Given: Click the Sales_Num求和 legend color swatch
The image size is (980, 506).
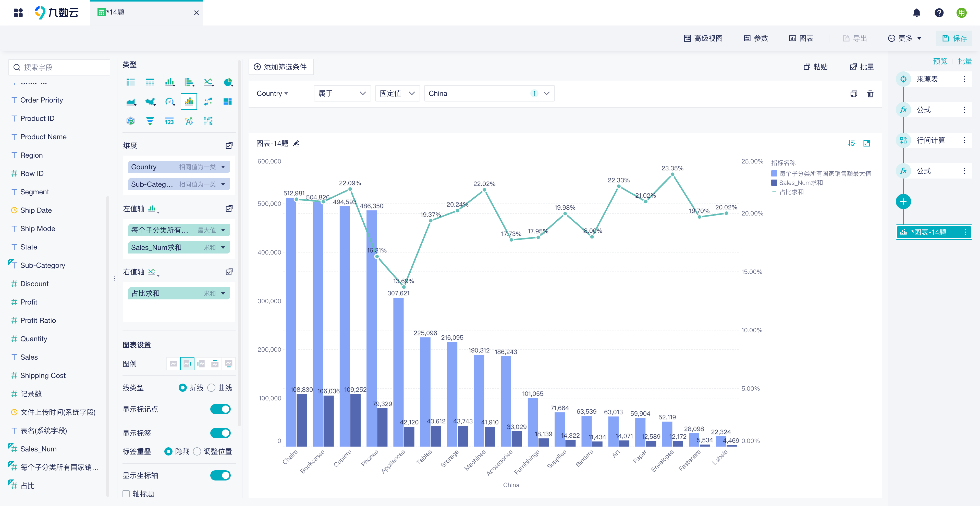Looking at the screenshot, I should (x=774, y=183).
